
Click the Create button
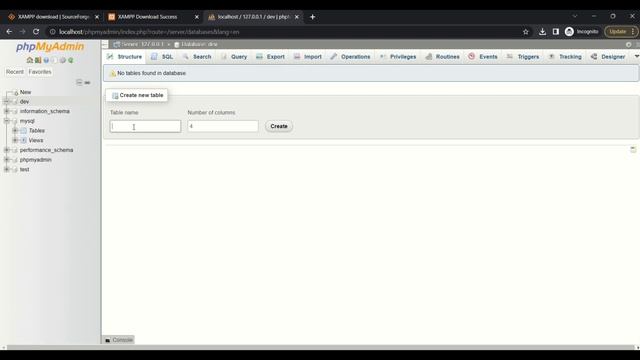point(279,127)
